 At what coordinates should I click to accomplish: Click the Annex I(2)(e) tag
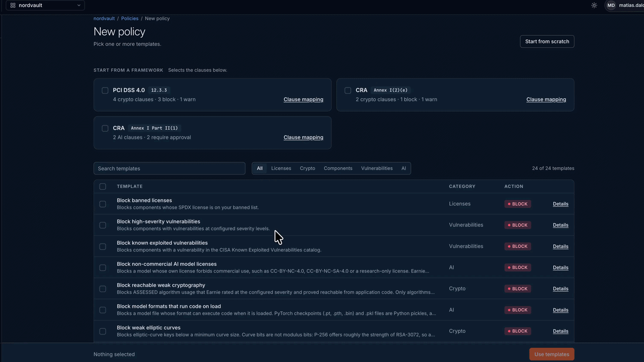[x=390, y=90]
